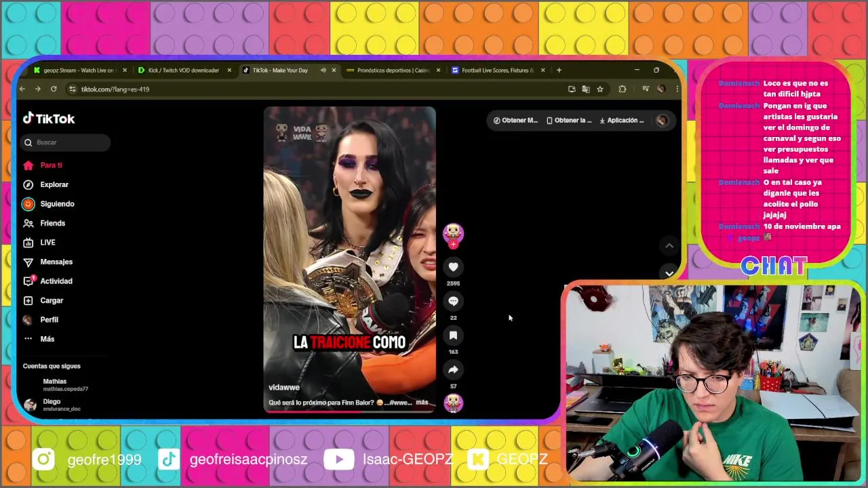868x488 pixels.
Task: Click the install app icon in address bar
Action: [x=572, y=89]
